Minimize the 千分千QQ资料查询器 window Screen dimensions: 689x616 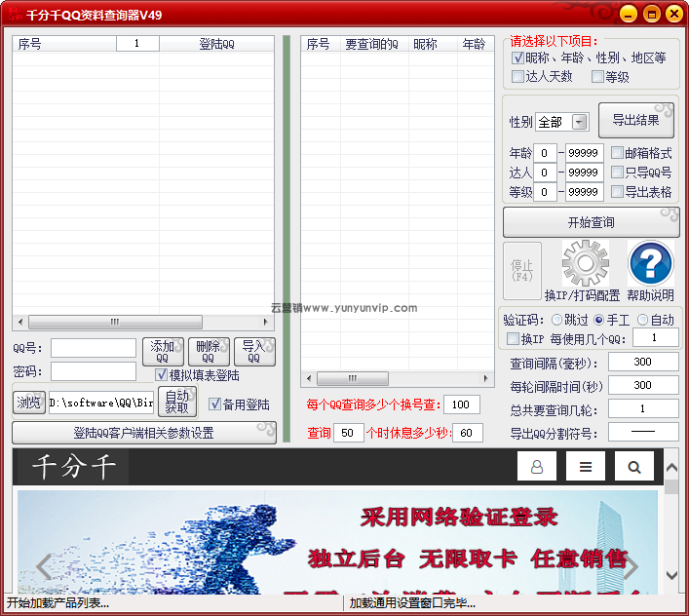click(x=628, y=14)
